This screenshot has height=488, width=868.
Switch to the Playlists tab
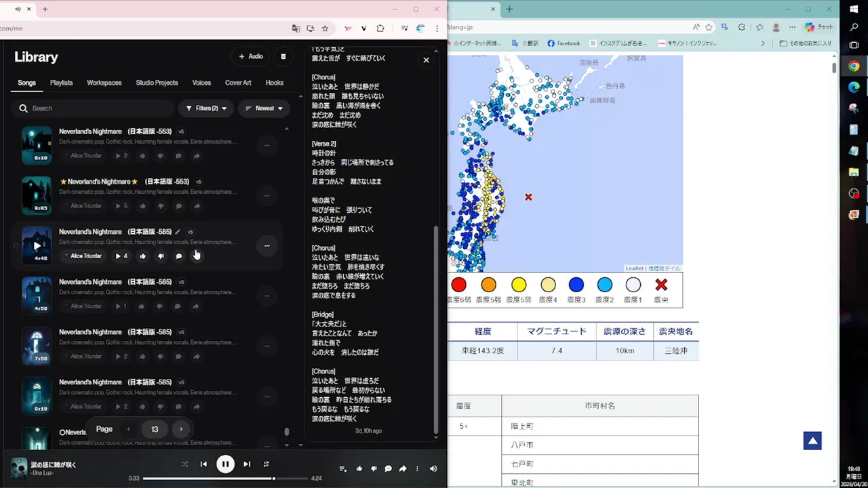(61, 83)
